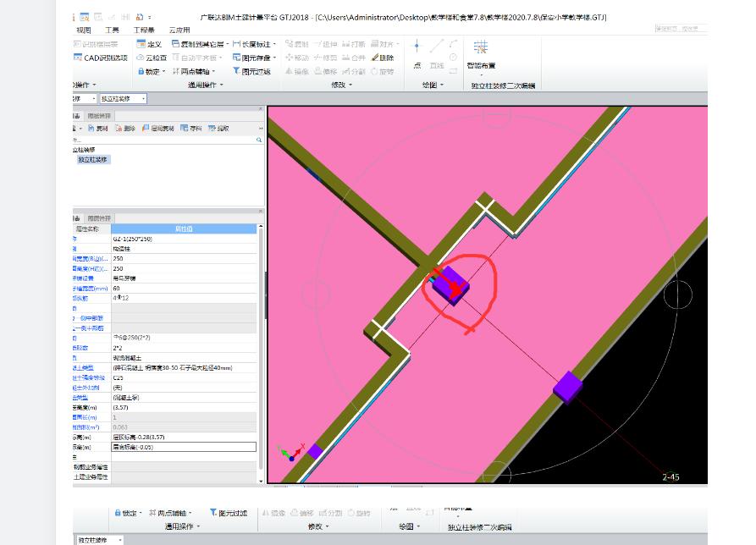
Task: Switch to 图层管理 tab in property panel
Action: (99, 218)
